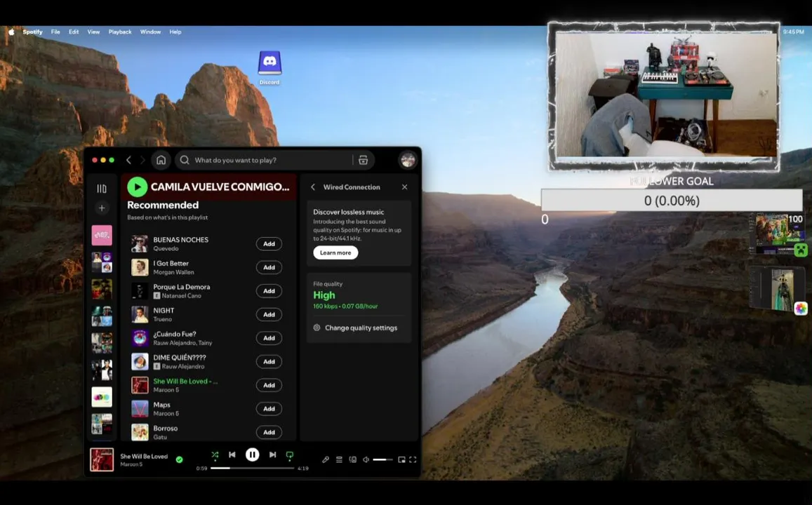Open the Natanael Cano artist link

tap(181, 296)
